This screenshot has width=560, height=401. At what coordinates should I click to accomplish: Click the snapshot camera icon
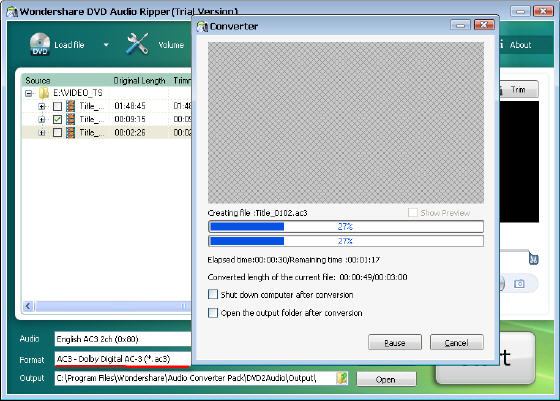coord(519,284)
